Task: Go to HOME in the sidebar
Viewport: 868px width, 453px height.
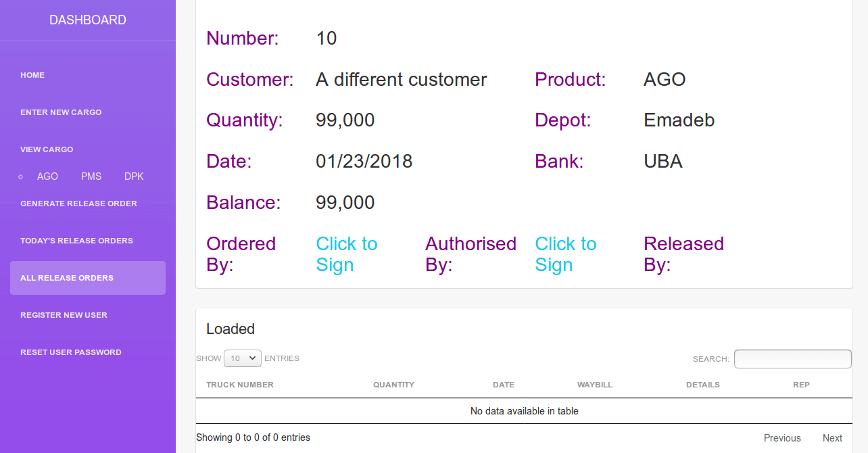Action: pos(32,75)
